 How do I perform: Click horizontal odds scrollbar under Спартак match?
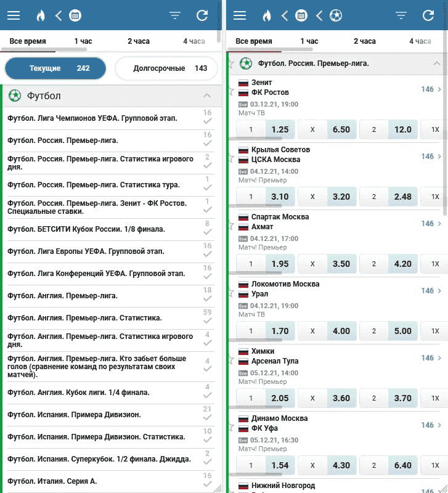pyautogui.click(x=256, y=272)
